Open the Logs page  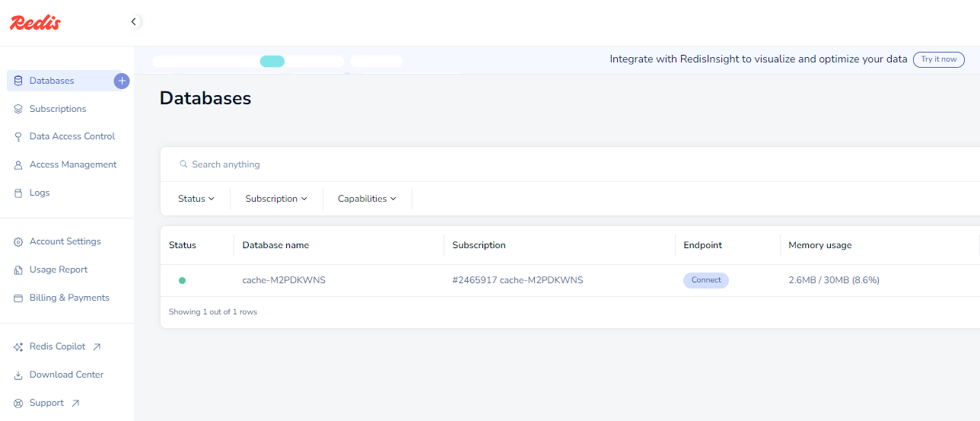click(x=40, y=193)
